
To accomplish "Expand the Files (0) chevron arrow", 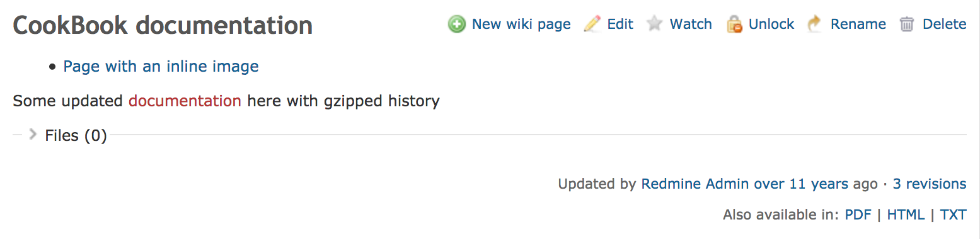I will (x=33, y=135).
